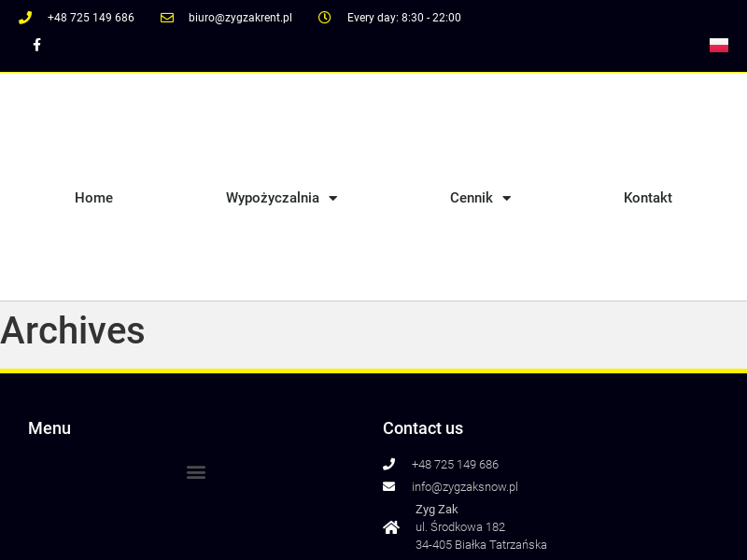Image resolution: width=747 pixels, height=560 pixels.
Task: Expand the Cennik dropdown arrow
Action: click(x=507, y=198)
